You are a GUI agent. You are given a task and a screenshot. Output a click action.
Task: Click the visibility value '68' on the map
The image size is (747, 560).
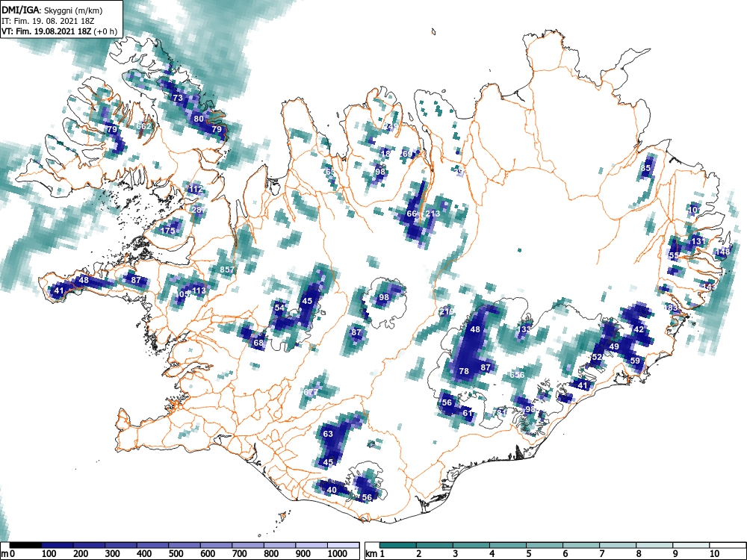click(258, 343)
